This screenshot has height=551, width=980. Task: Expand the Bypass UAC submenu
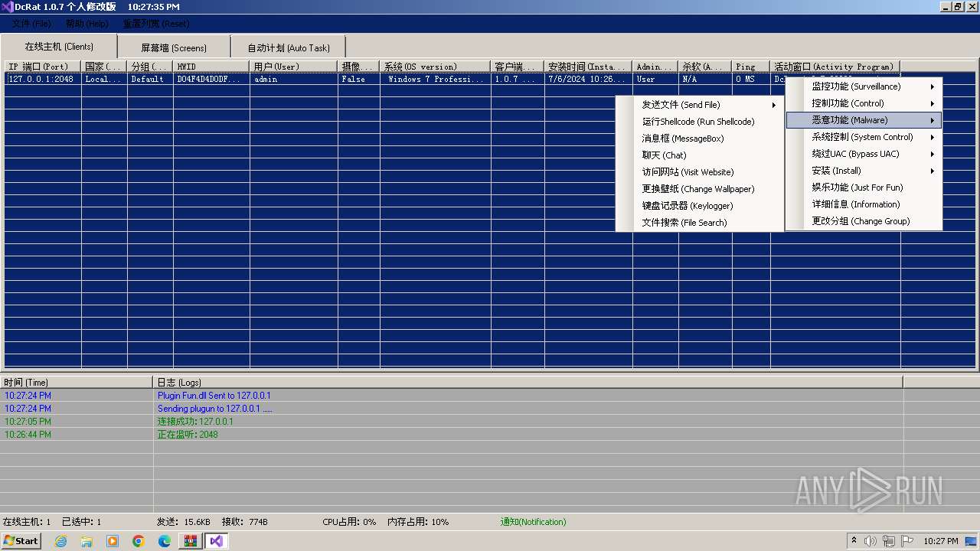coord(864,154)
